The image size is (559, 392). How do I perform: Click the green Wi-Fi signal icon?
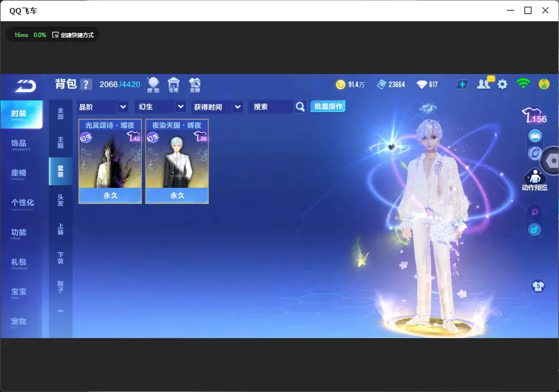click(x=523, y=83)
